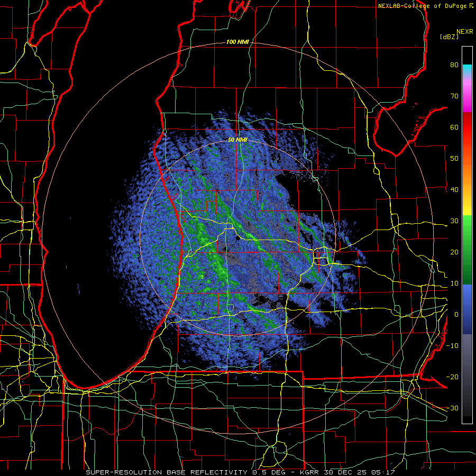Click the 20 value on the dBZ scale
The image size is (476, 476).
pos(454,252)
